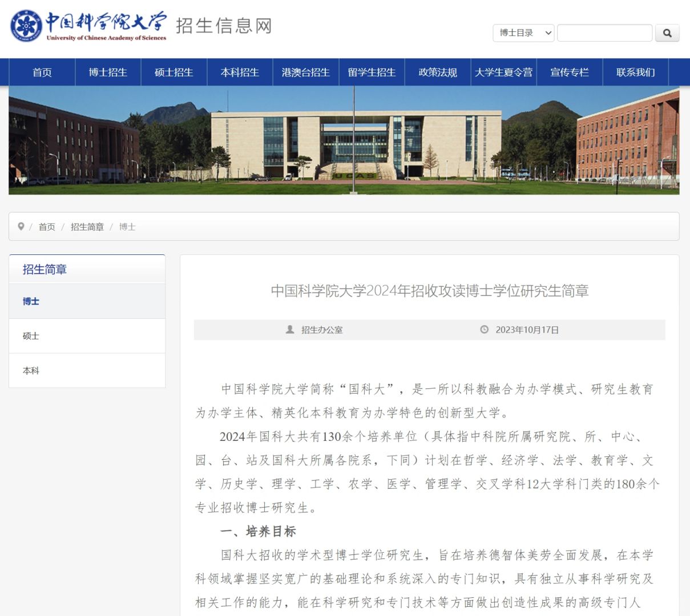The image size is (690, 616).
Task: Click the magnifier search button
Action: [667, 33]
